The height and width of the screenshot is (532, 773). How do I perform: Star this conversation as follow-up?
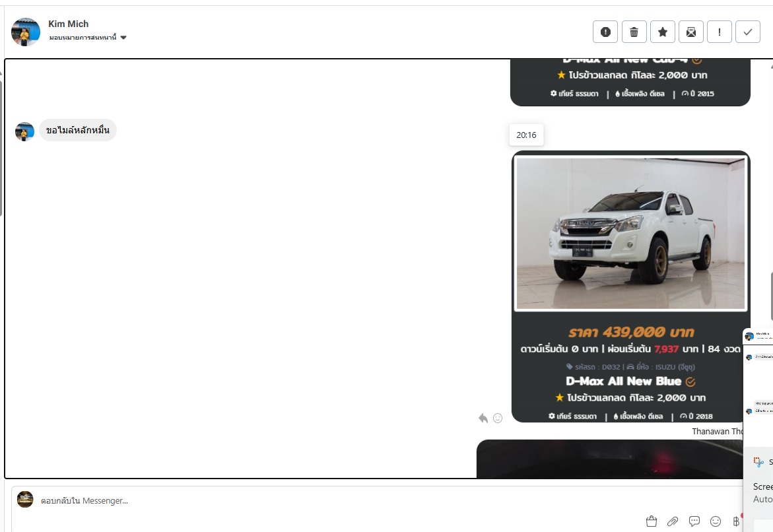[663, 32]
